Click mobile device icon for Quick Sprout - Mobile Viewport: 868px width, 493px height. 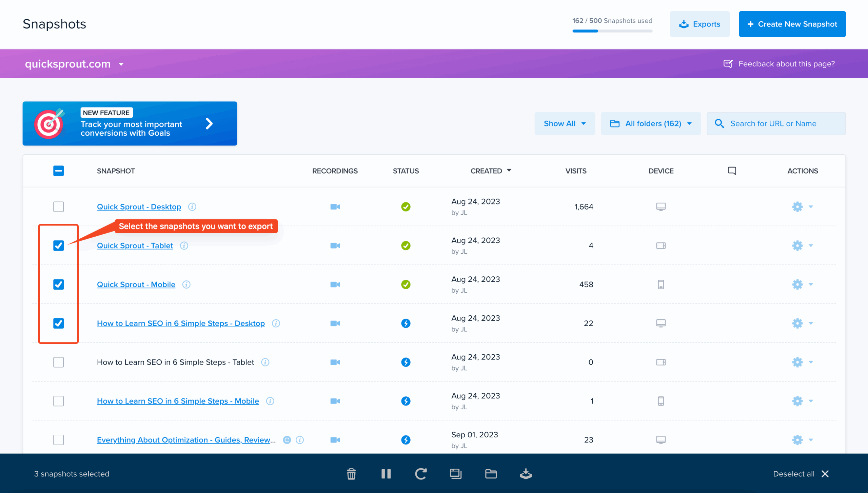[661, 284]
